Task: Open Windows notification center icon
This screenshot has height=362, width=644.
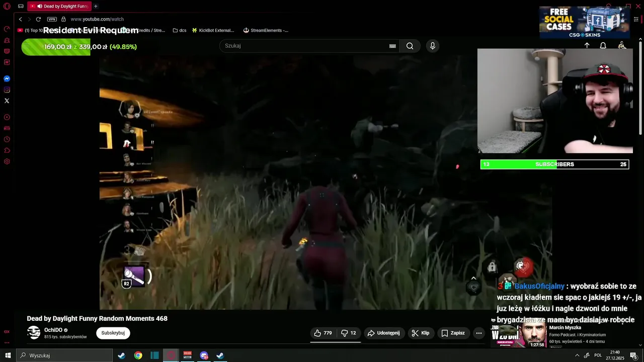Action: [634, 355]
